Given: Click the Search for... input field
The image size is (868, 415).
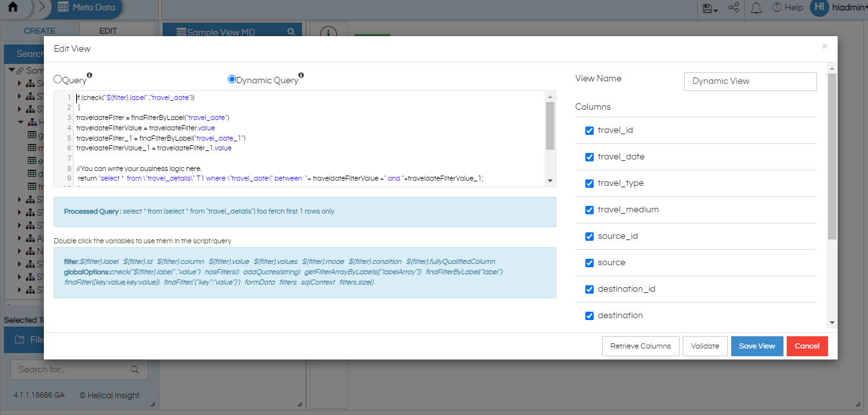Looking at the screenshot, I should coord(79,370).
